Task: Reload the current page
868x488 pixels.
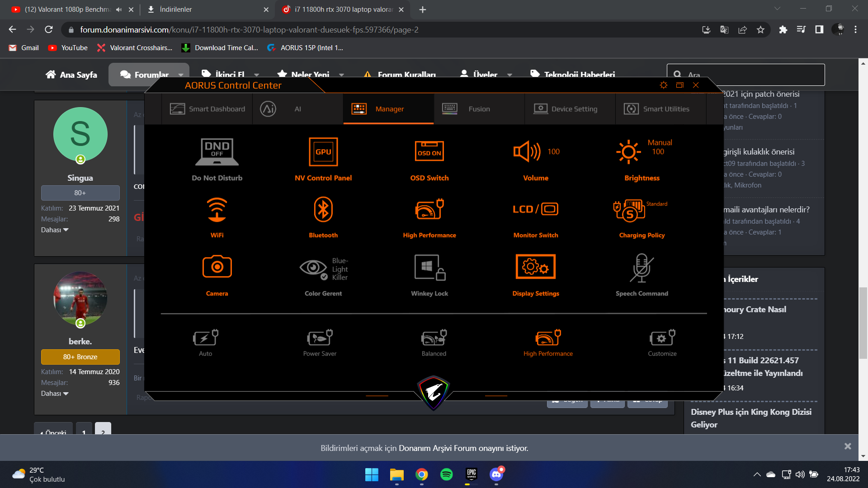Action: [x=49, y=30]
